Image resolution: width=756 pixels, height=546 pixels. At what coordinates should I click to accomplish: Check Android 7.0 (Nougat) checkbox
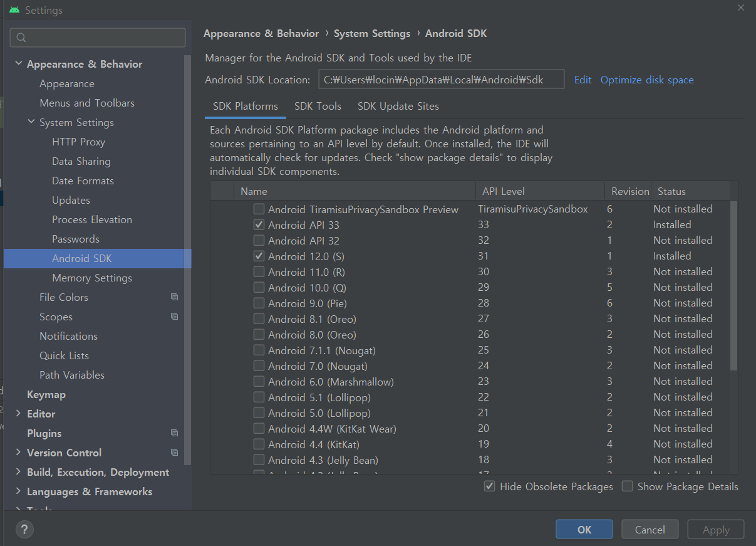pyautogui.click(x=259, y=366)
